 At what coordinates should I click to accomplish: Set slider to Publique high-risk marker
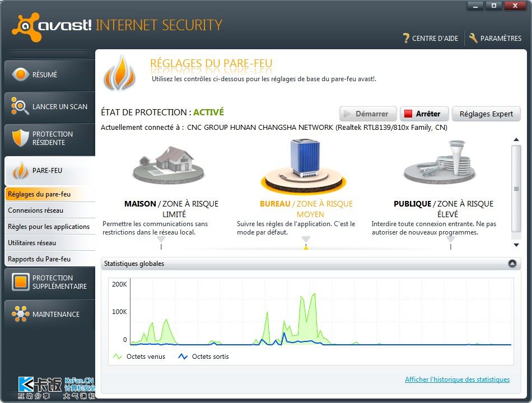click(451, 243)
